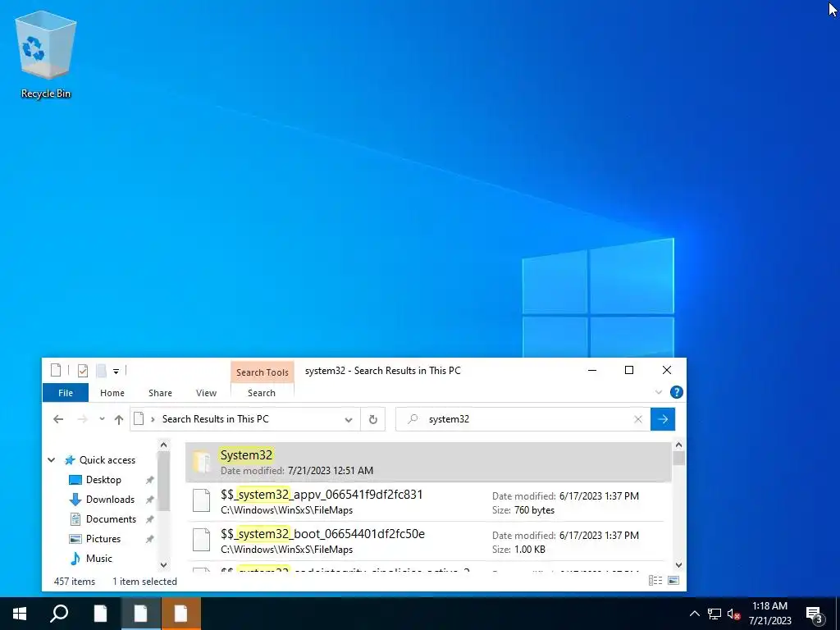Image resolution: width=840 pixels, height=630 pixels.
Task: Click the Search Tools contextual tab
Action: (x=262, y=372)
